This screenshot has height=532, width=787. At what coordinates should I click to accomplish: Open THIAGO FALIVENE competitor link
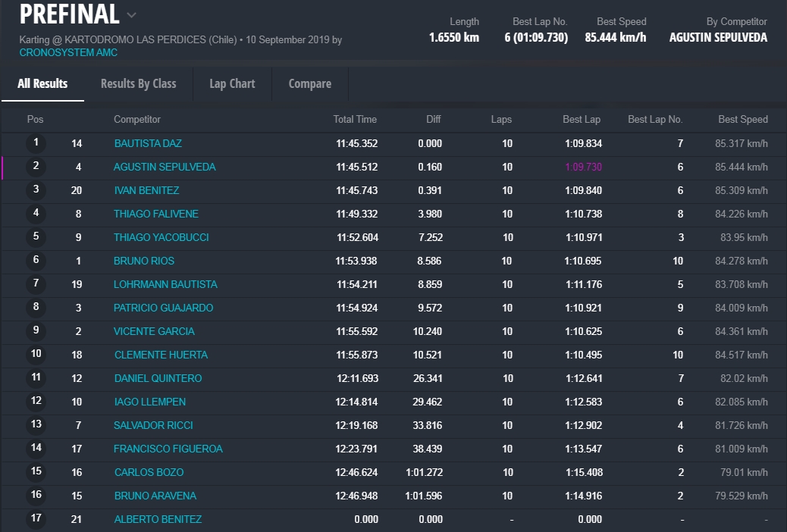coord(155,214)
